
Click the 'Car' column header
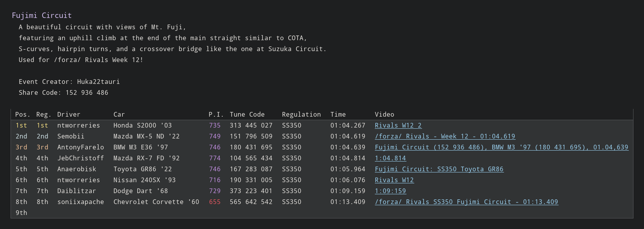(119, 114)
